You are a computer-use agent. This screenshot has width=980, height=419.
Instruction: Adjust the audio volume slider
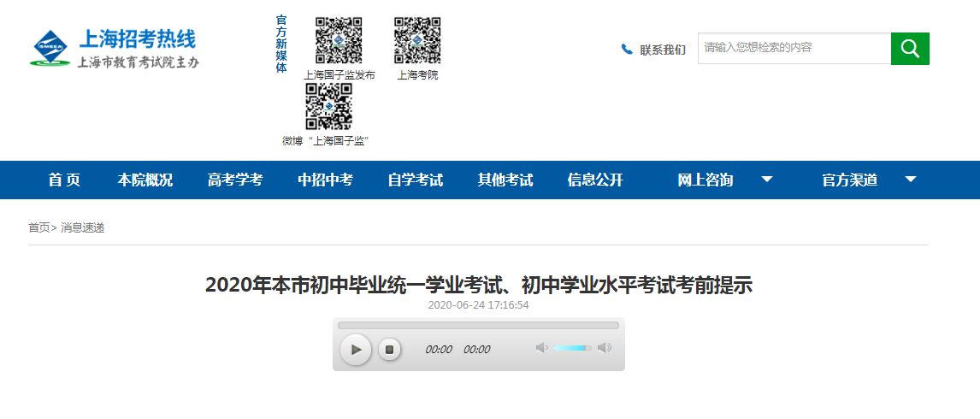pos(572,348)
